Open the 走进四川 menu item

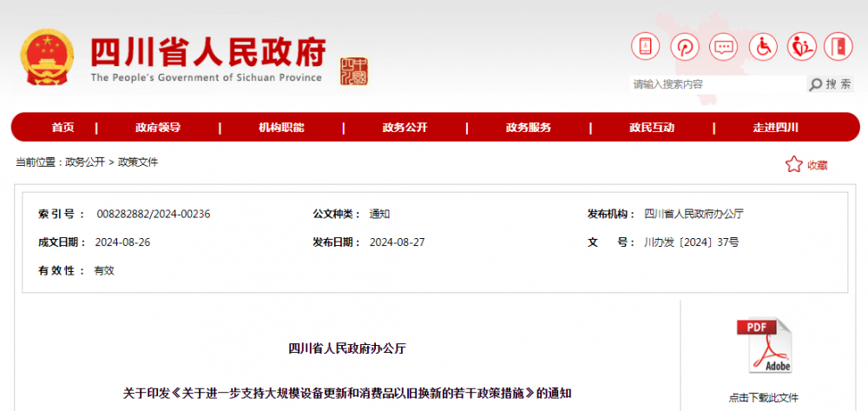[x=775, y=128]
